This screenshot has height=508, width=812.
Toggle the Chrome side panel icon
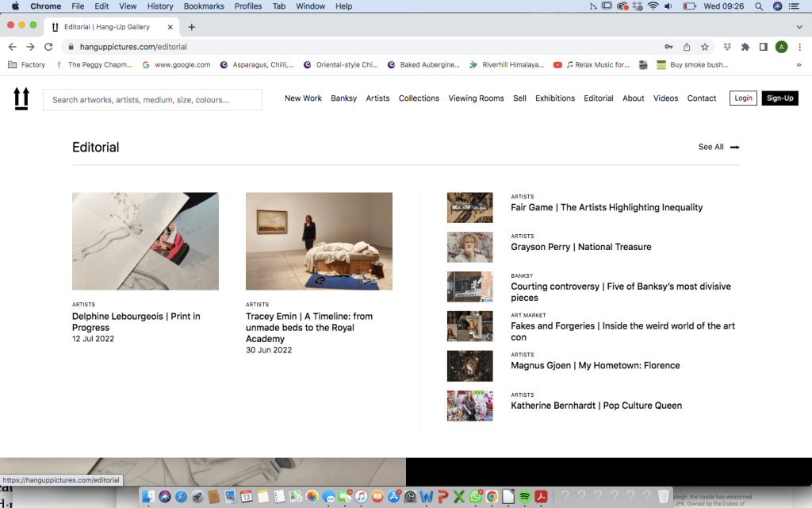click(763, 47)
